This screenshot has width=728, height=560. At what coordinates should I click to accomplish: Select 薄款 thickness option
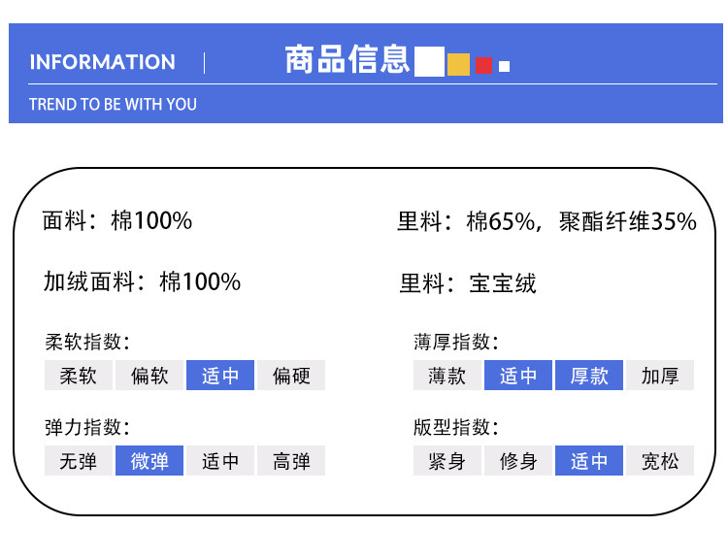click(x=447, y=376)
